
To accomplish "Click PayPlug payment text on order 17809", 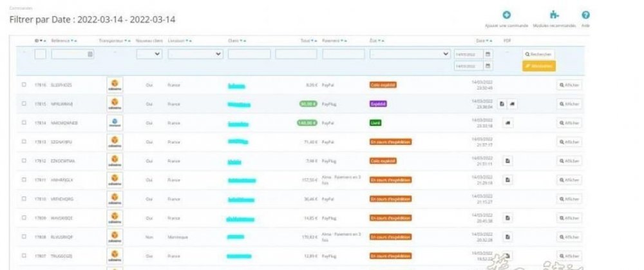I will 329,218.
